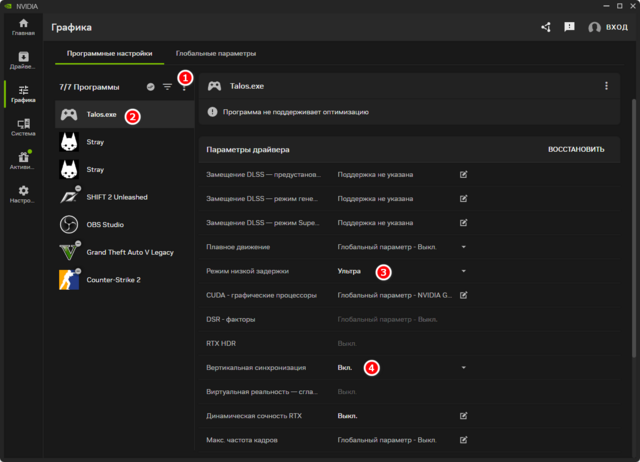The width and height of the screenshot is (640, 462).
Task: Select SHIFT 2 Unleashed in program list
Action: [x=124, y=197]
